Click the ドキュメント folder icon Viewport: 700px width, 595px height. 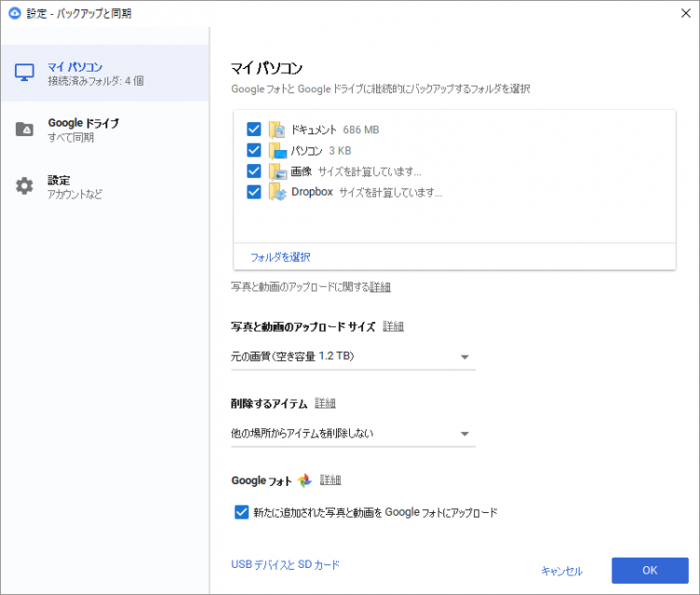click(x=277, y=130)
